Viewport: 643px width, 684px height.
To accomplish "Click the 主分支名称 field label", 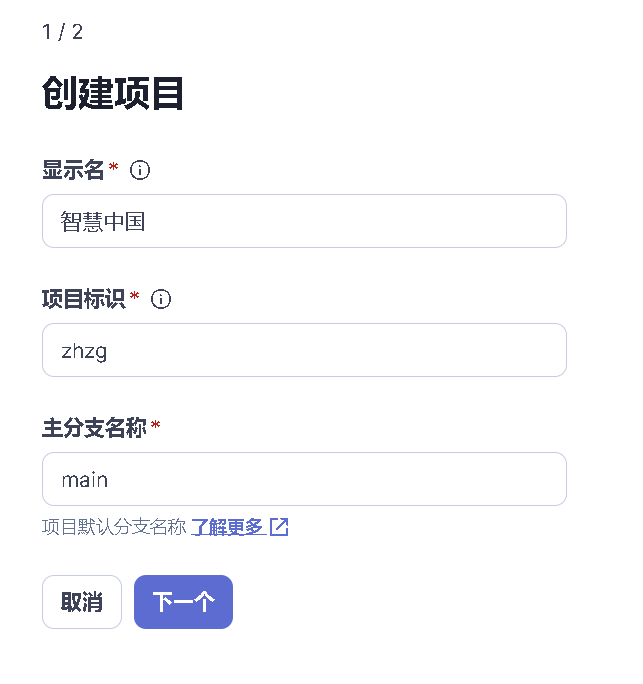I will pos(94,428).
